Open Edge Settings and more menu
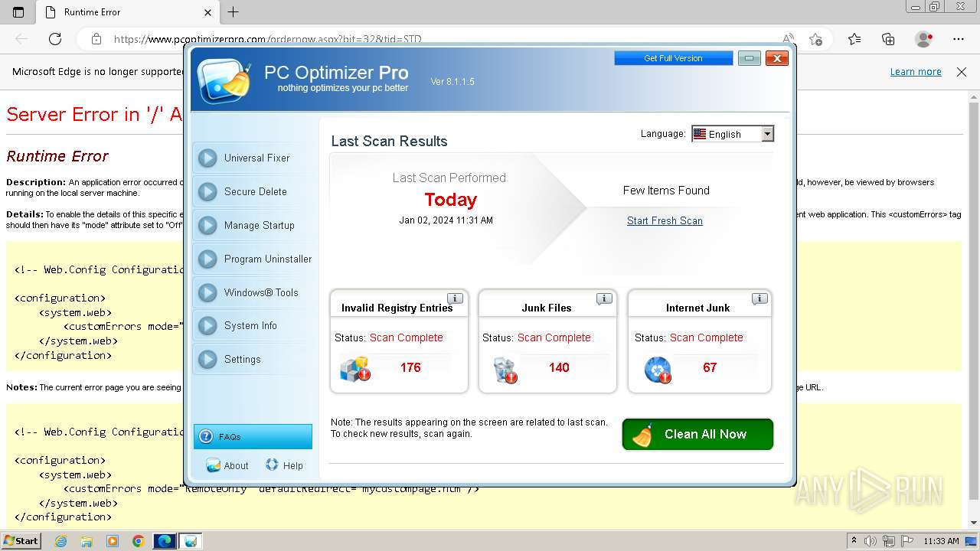 coord(959,39)
